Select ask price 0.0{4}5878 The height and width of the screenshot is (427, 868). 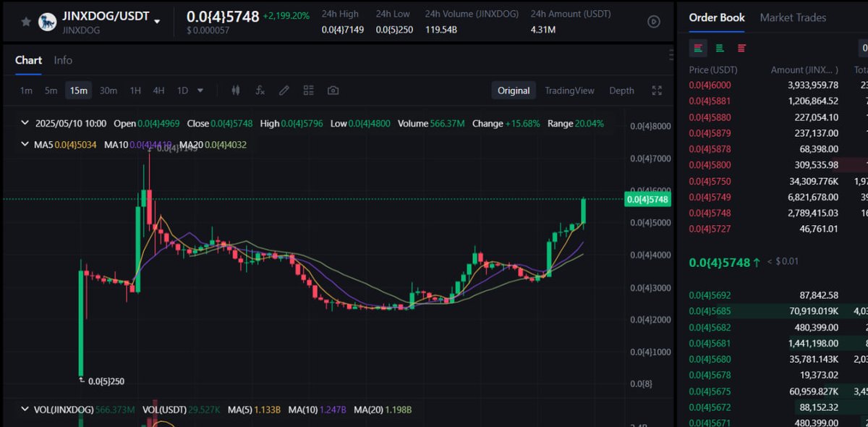coord(710,148)
